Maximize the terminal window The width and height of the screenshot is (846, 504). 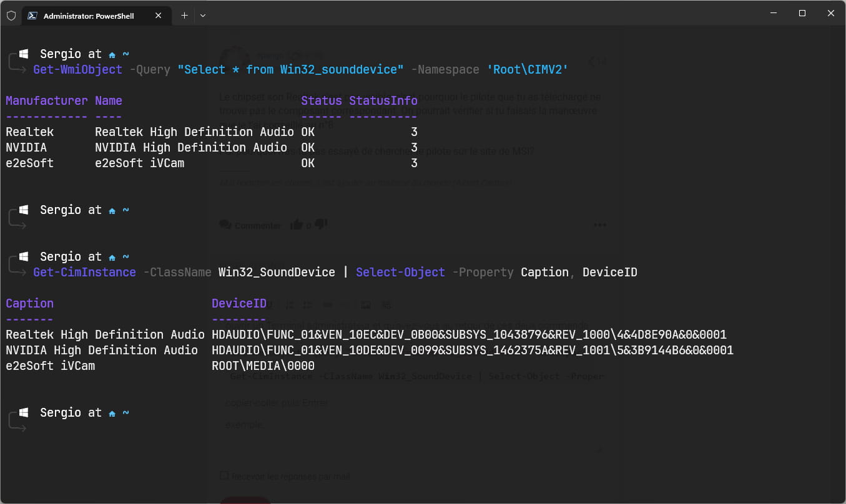pos(802,13)
